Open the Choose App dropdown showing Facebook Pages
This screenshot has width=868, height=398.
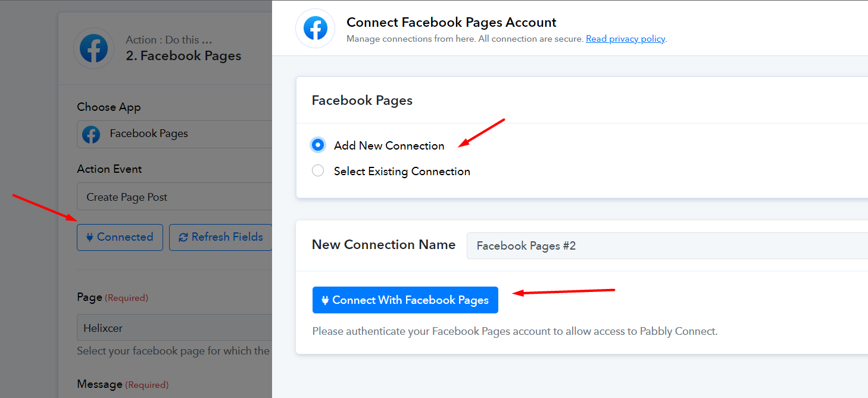point(174,134)
